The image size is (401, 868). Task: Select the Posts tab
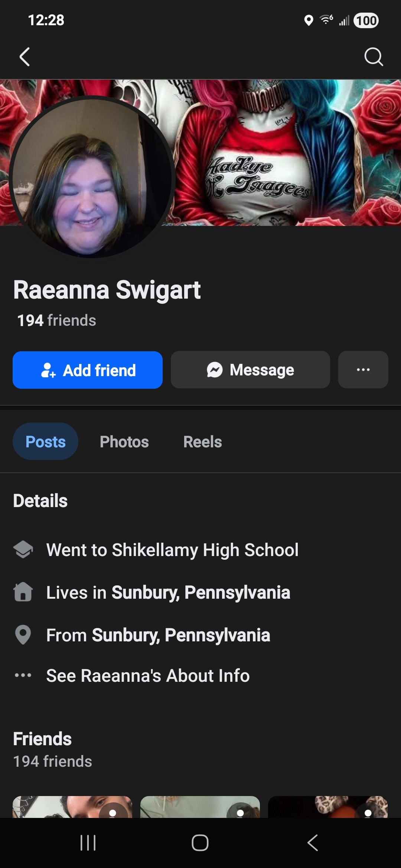(x=45, y=442)
